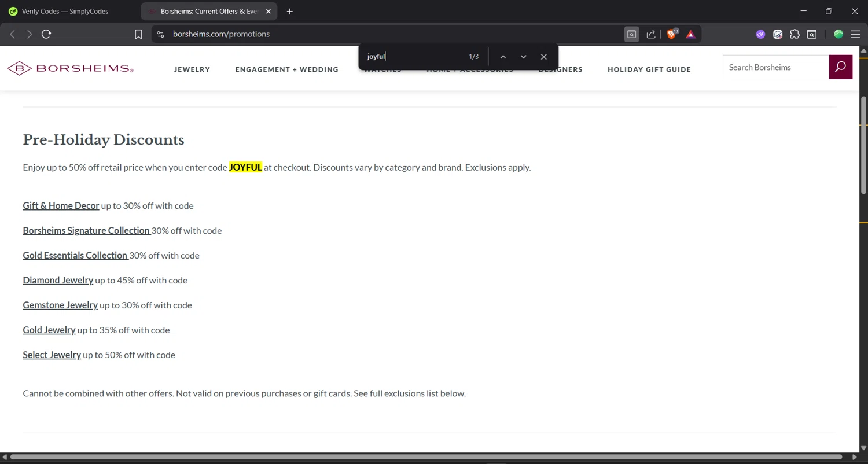Click the Pre-Holiday Discounts heading

click(x=104, y=140)
